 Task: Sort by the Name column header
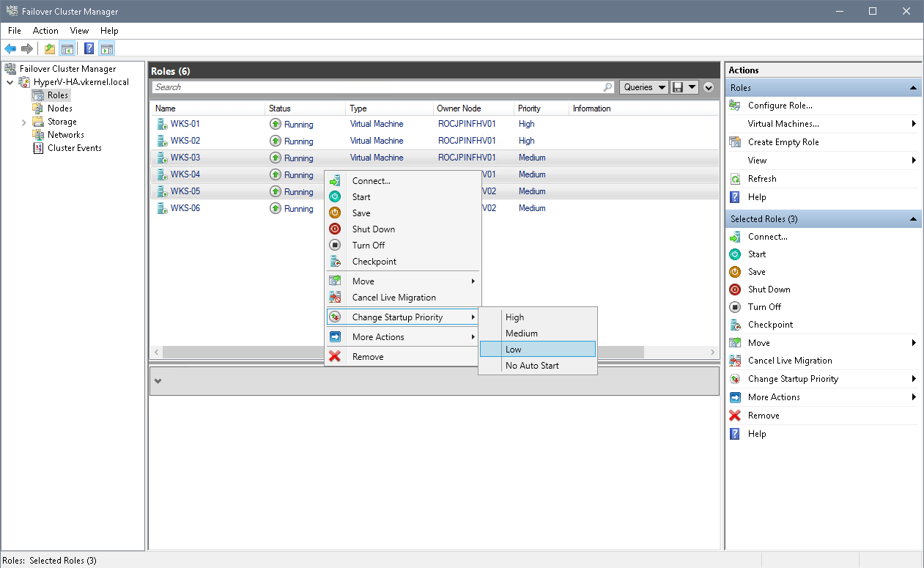click(208, 108)
